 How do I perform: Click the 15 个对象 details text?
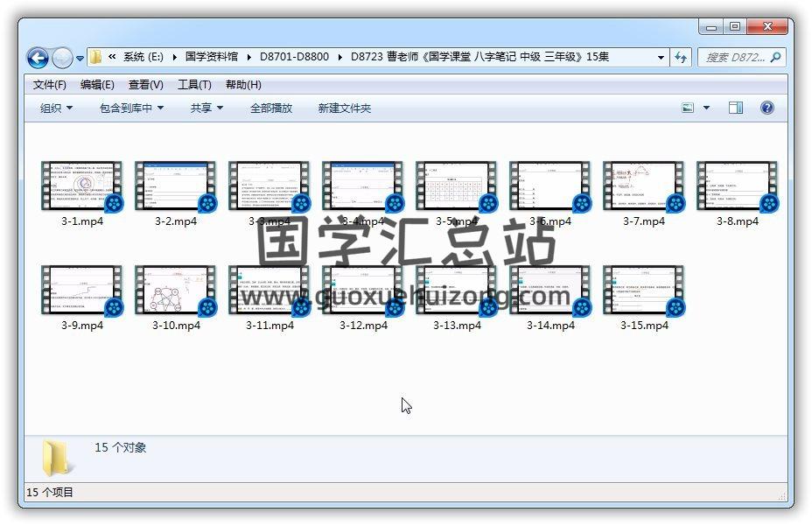coord(120,447)
